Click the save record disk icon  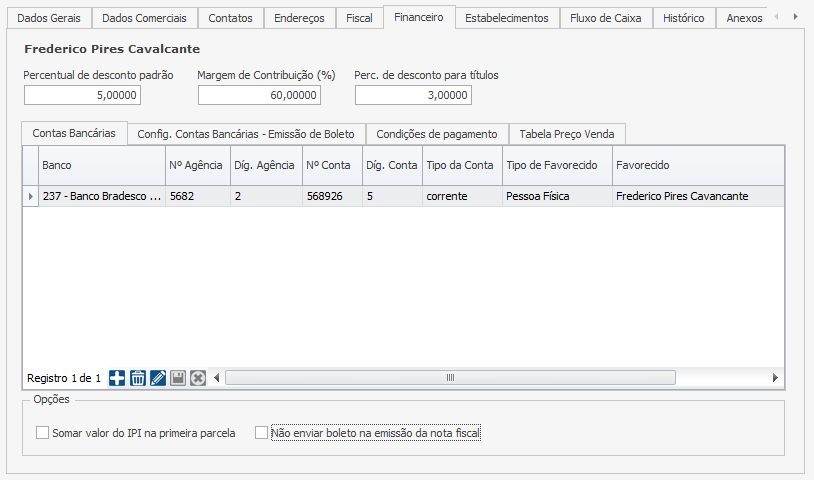(178, 378)
